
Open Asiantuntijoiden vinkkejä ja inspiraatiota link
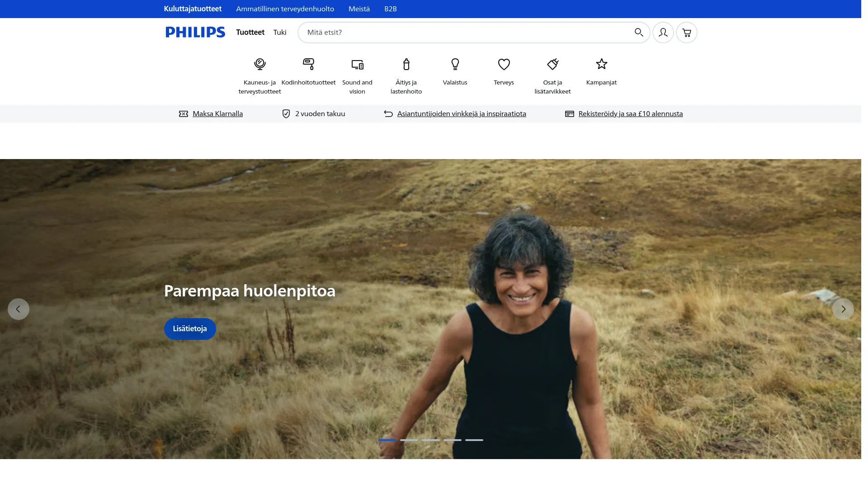tap(462, 114)
